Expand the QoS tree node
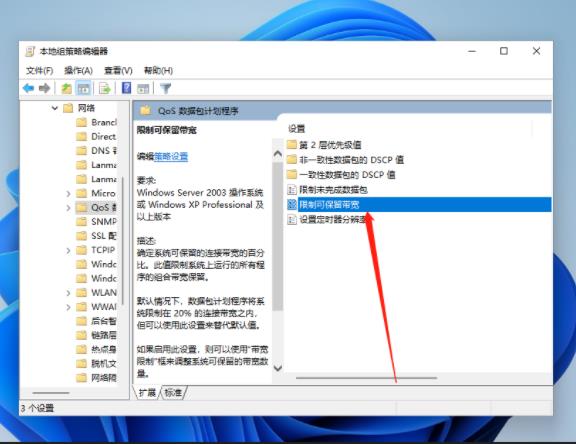Viewport: 576px width, 444px height. [x=68, y=207]
